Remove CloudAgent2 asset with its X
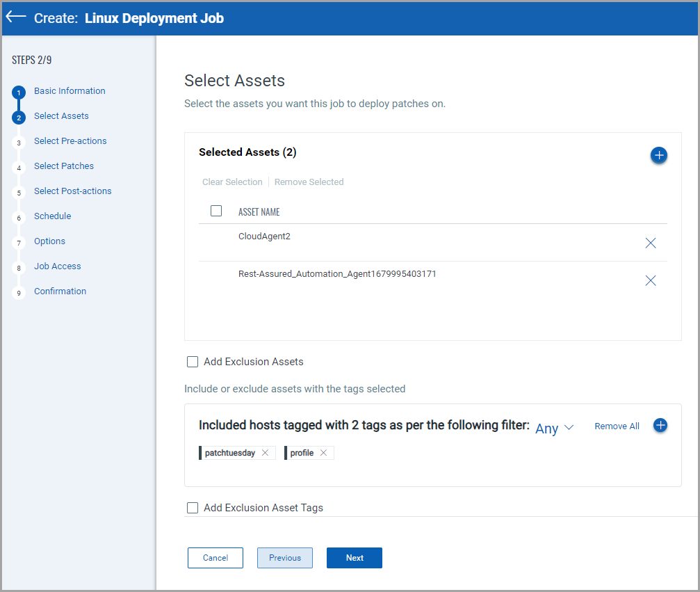 [x=651, y=243]
